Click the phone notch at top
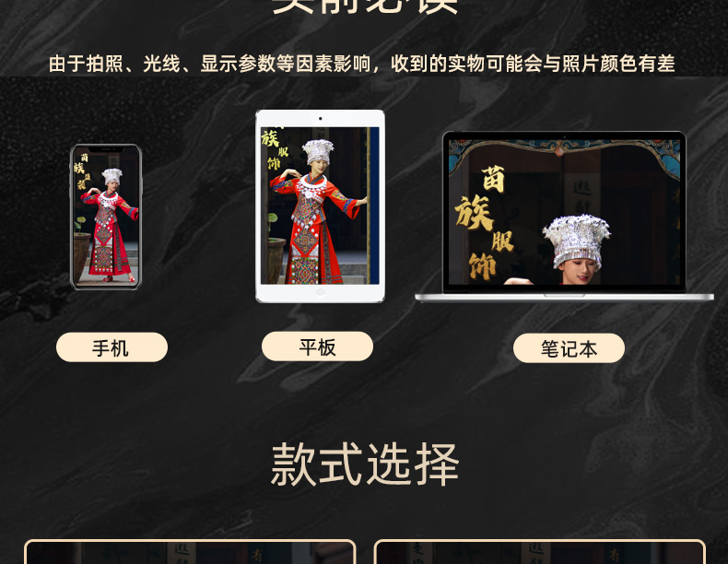 coord(106,149)
